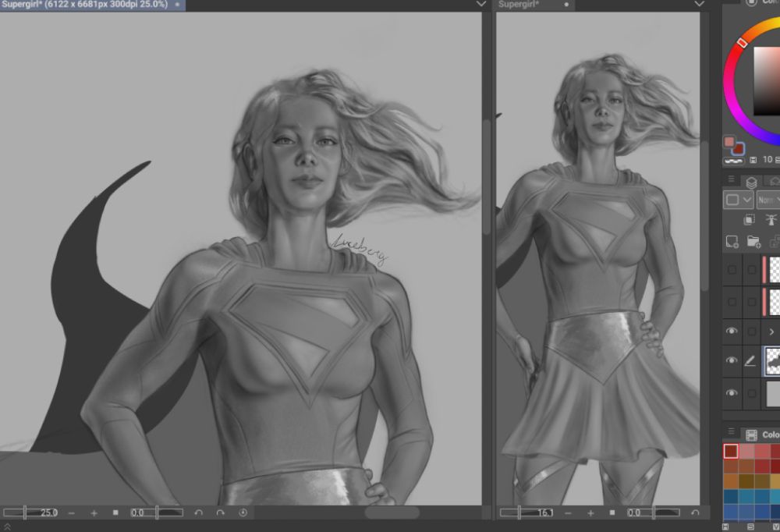Click the pen drawing-target icon on the selected layer
Screen dimensions: 780x532
(x=750, y=361)
